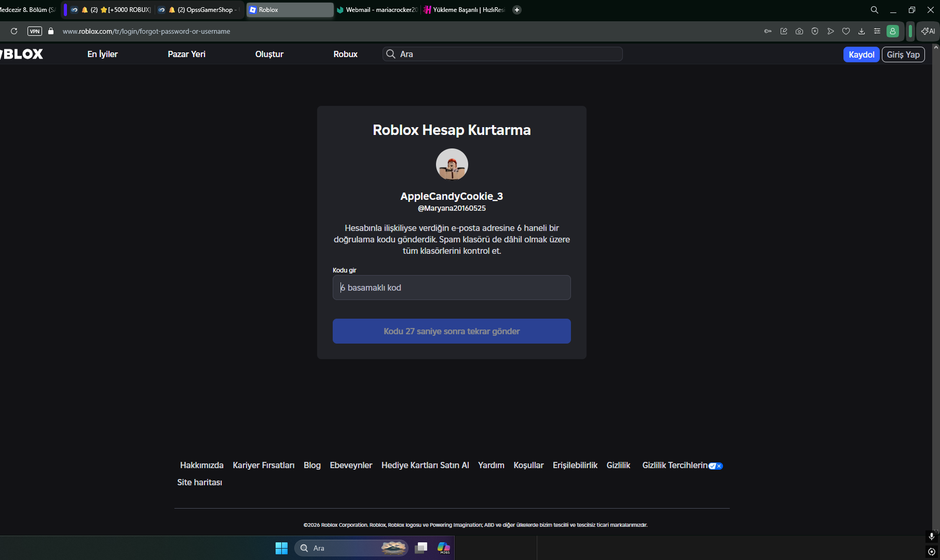
Task: Select the active Roblox tab
Action: tap(290, 10)
